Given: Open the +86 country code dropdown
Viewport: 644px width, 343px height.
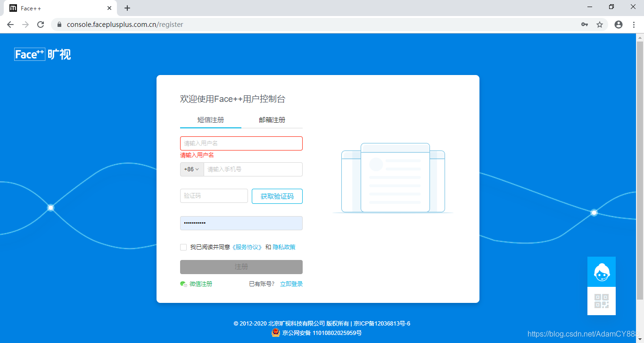Looking at the screenshot, I should (192, 169).
